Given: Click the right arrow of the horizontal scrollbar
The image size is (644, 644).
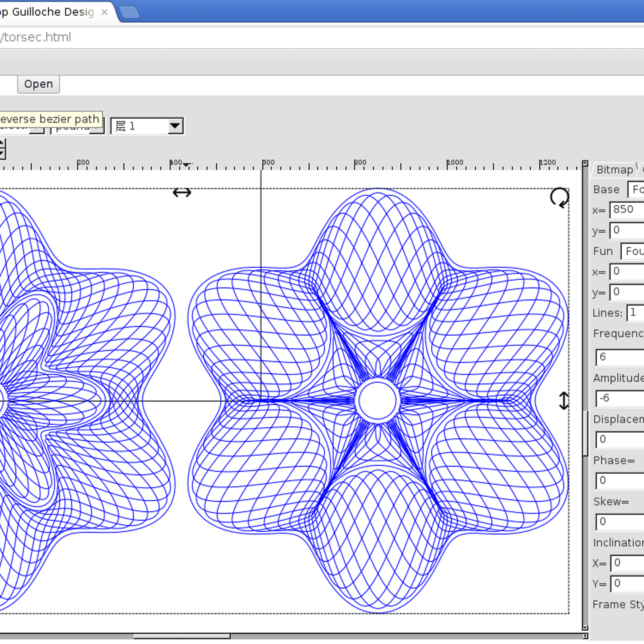Looking at the screenshot, I should [585, 636].
